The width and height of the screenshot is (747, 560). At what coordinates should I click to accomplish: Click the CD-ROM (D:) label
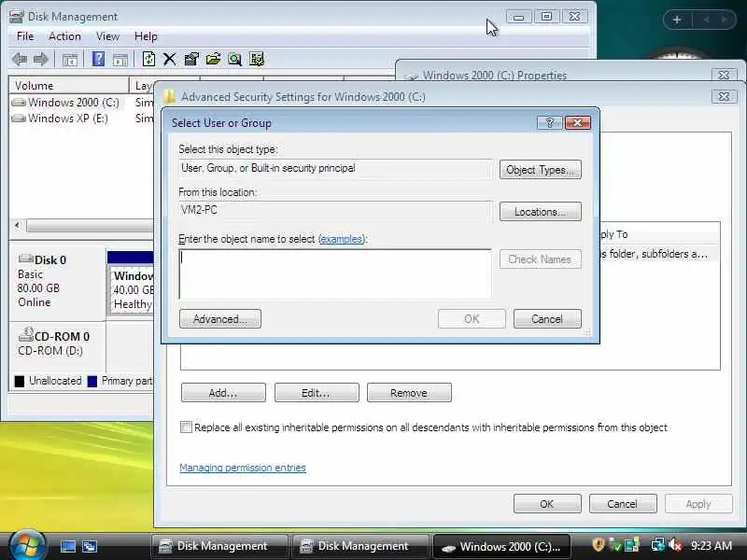(50, 351)
